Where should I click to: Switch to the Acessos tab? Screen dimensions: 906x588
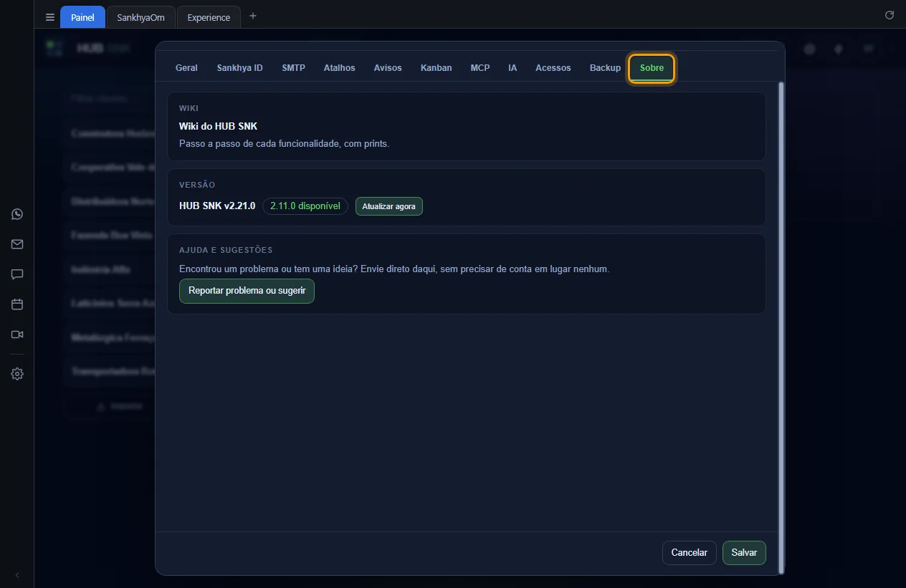click(x=553, y=68)
